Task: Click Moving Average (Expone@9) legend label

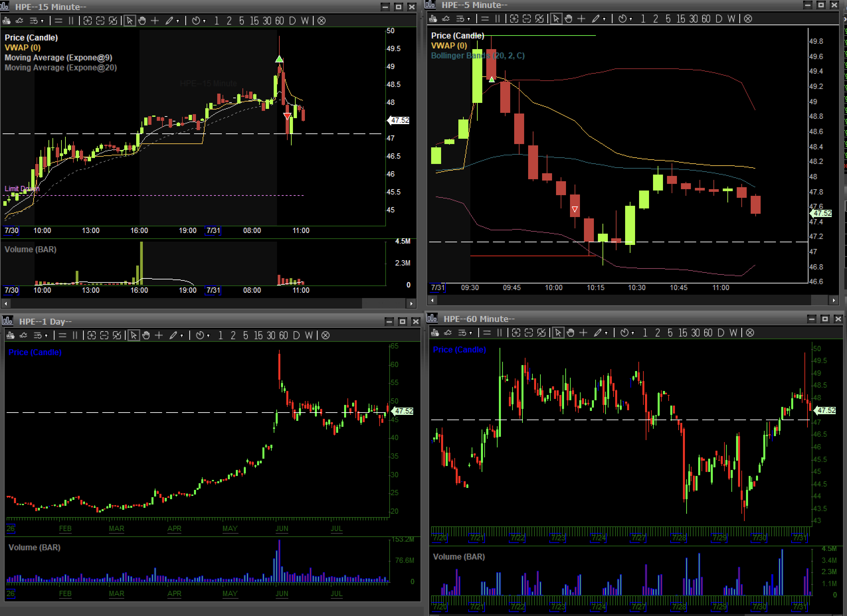Action: point(58,57)
